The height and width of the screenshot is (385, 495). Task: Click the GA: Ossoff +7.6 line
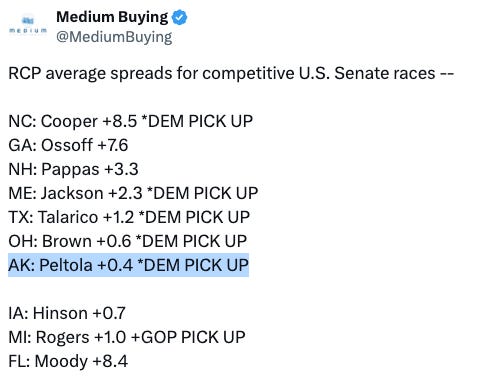[x=68, y=145]
